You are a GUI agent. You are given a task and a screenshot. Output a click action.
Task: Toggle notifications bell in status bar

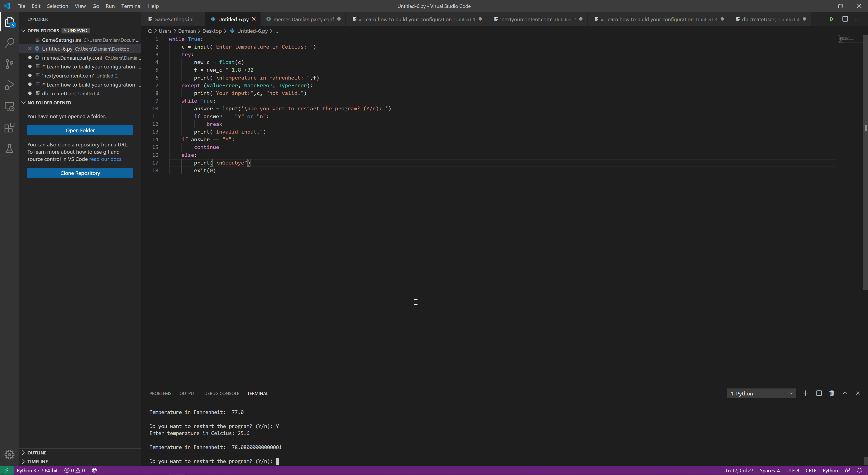coord(859,470)
